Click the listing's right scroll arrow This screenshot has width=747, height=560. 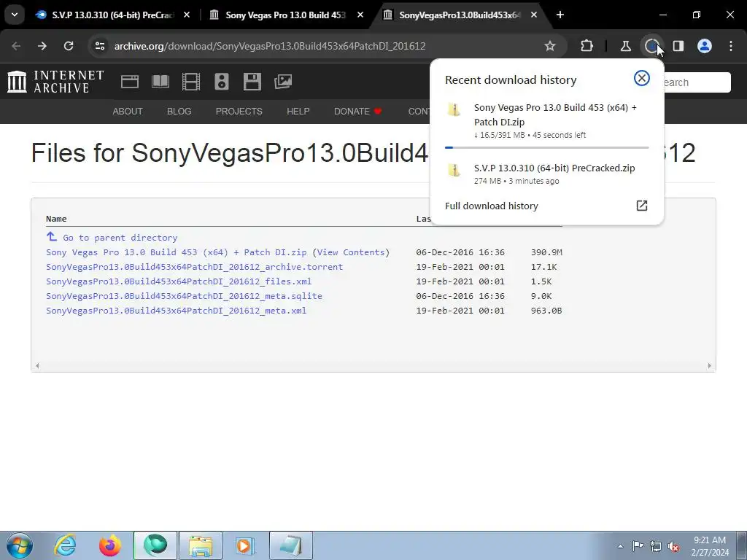coord(709,366)
